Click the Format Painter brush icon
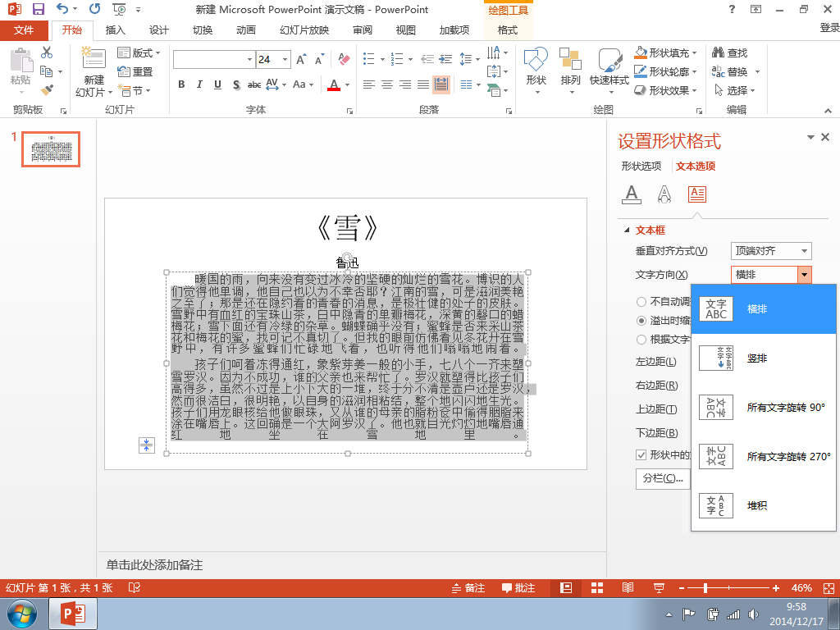The width and height of the screenshot is (840, 630). point(47,90)
